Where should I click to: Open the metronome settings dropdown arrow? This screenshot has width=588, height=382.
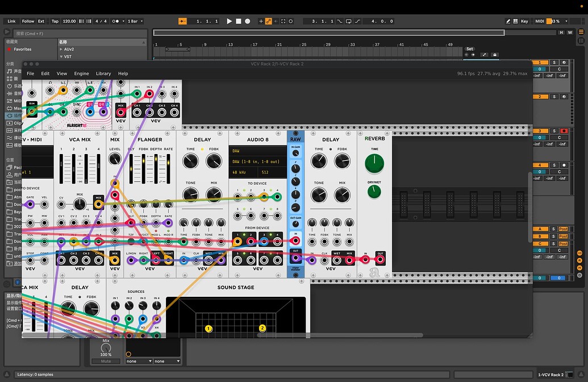click(x=123, y=22)
